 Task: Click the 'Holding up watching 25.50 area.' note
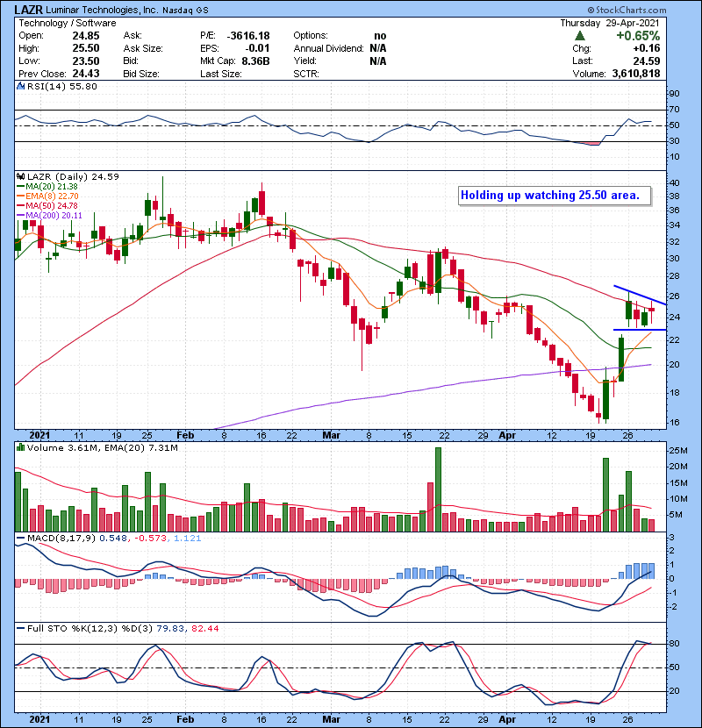click(555, 196)
